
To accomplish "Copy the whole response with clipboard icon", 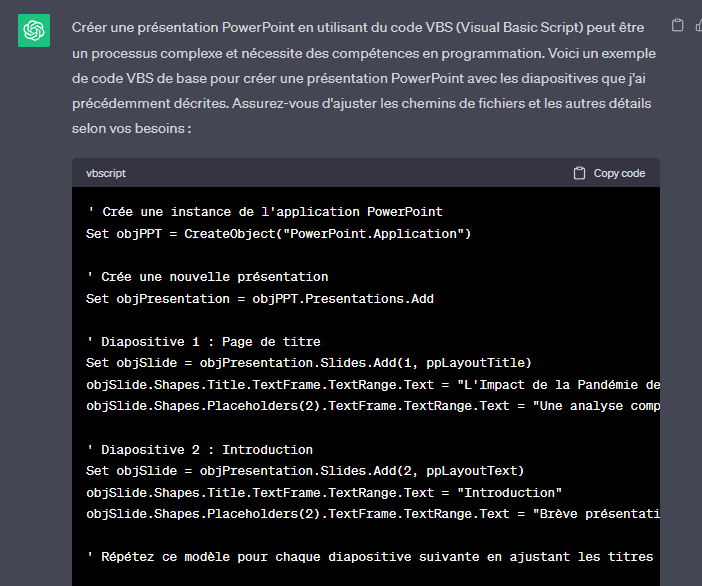I will 677,26.
